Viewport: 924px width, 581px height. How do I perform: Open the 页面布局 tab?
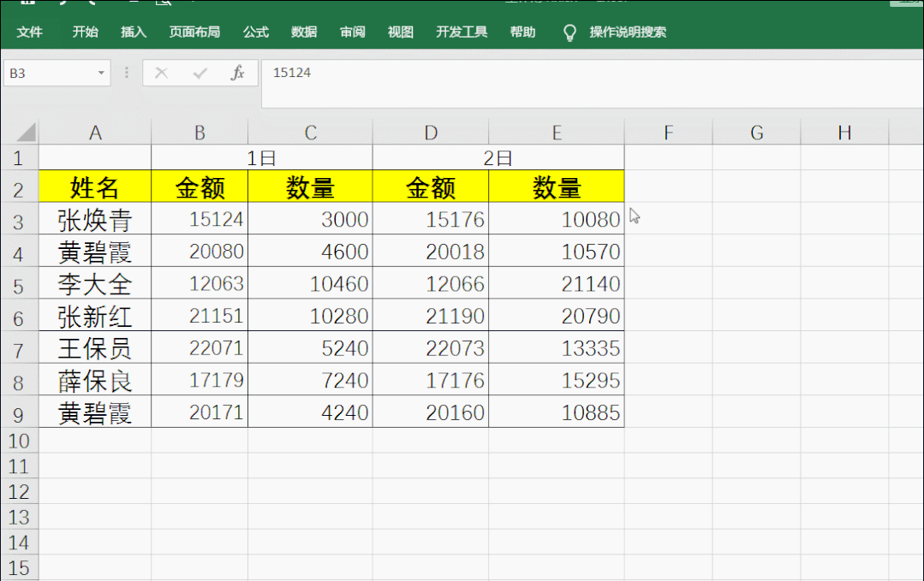tap(194, 32)
